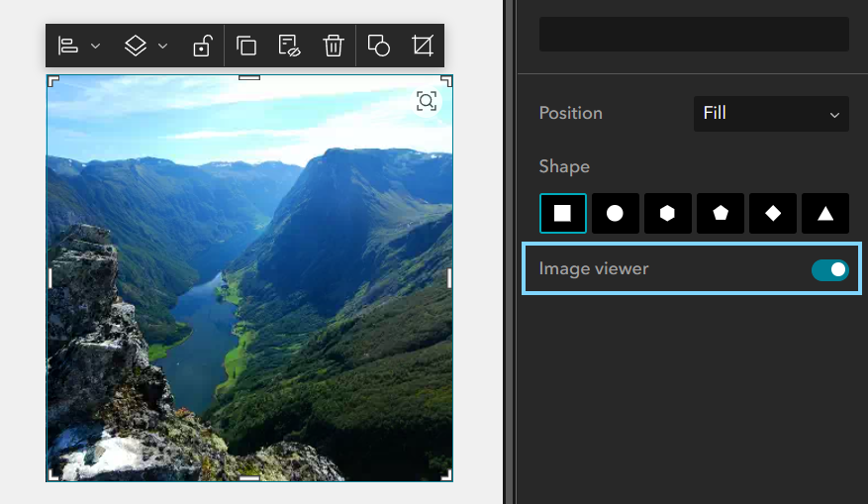Select the square shape option
The width and height of the screenshot is (868, 504).
pyautogui.click(x=563, y=213)
